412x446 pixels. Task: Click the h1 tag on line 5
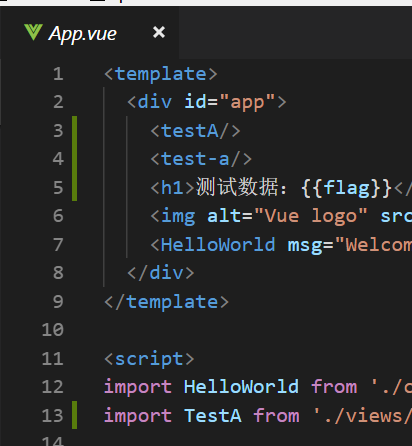(x=172, y=188)
